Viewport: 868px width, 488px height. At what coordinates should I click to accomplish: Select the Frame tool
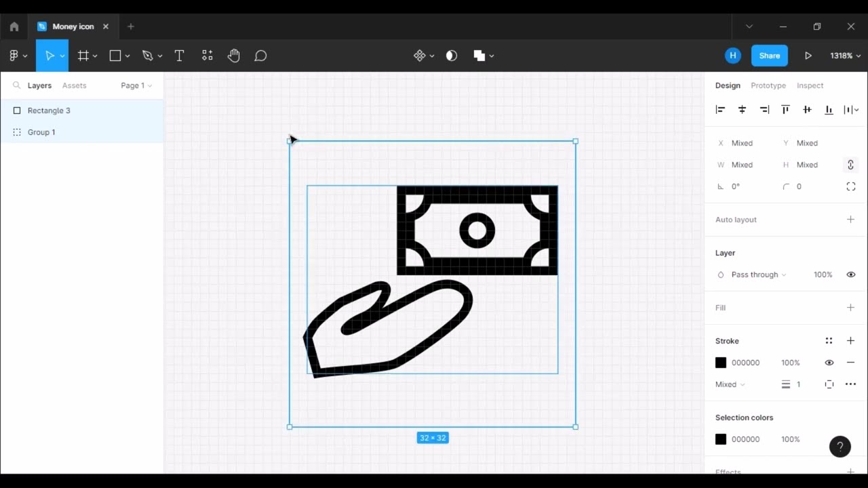pyautogui.click(x=83, y=56)
